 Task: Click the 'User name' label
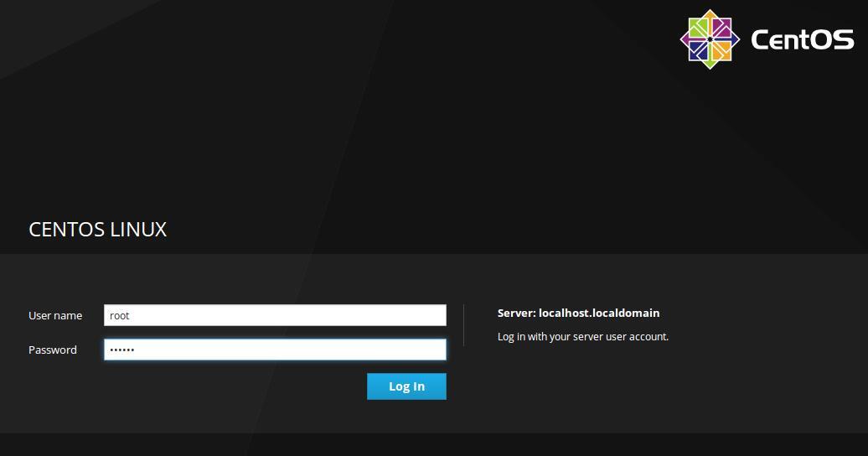[55, 315]
